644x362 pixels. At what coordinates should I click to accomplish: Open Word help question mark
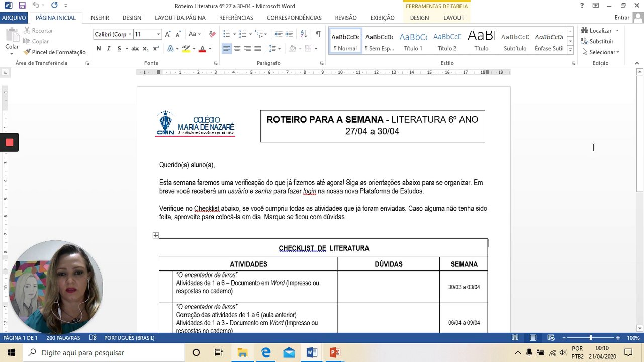(x=582, y=6)
